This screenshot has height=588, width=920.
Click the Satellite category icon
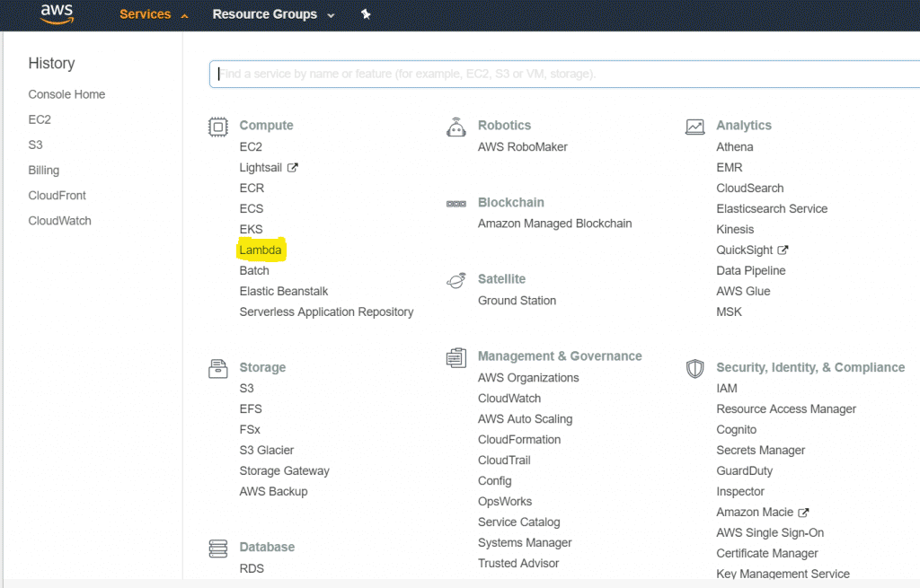click(x=456, y=279)
